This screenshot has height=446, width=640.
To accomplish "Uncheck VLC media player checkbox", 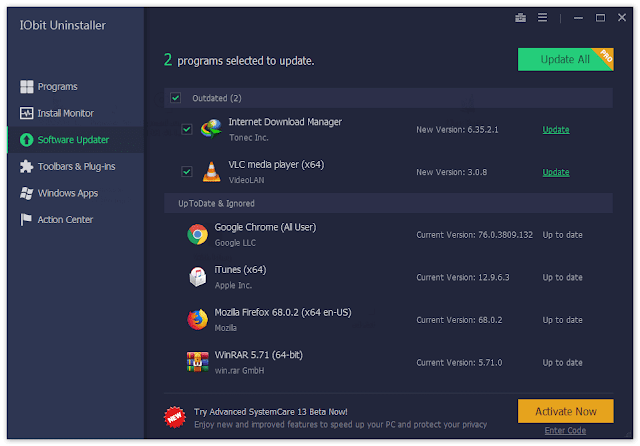I will coord(187,172).
